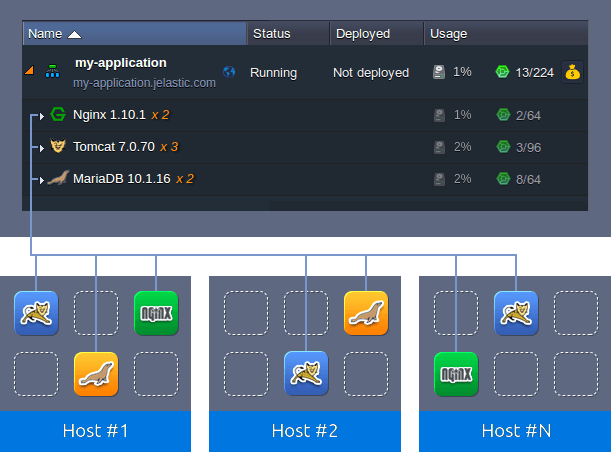Click the globe icon beside my-application
This screenshot has height=452, width=611.
pyautogui.click(x=230, y=72)
